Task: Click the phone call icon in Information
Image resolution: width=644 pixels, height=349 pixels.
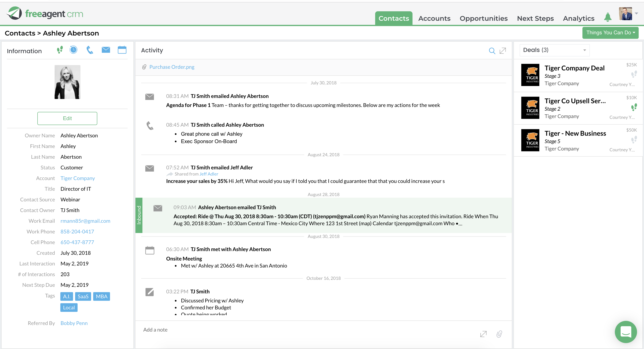Action: tap(90, 50)
